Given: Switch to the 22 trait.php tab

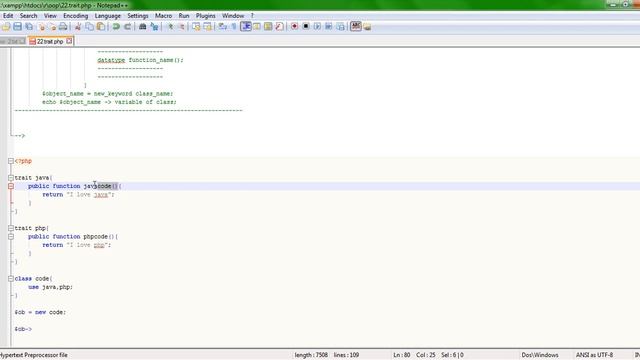Looking at the screenshot, I should coord(50,42).
